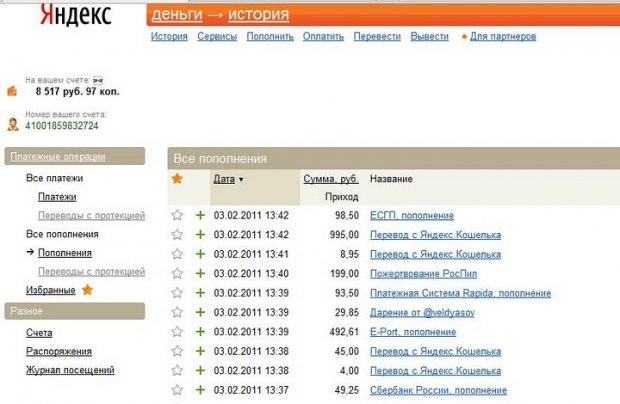
Task: Open the Вывести menu item
Action: [429, 36]
